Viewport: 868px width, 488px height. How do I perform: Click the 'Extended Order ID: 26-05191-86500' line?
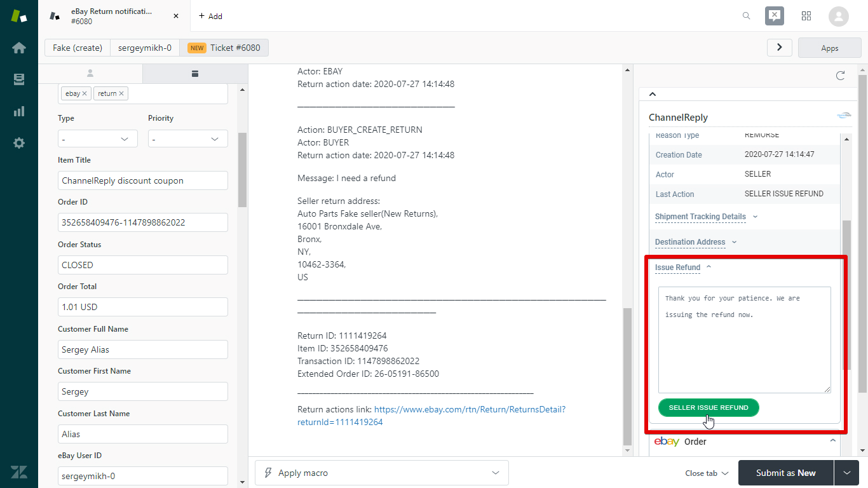click(x=368, y=374)
